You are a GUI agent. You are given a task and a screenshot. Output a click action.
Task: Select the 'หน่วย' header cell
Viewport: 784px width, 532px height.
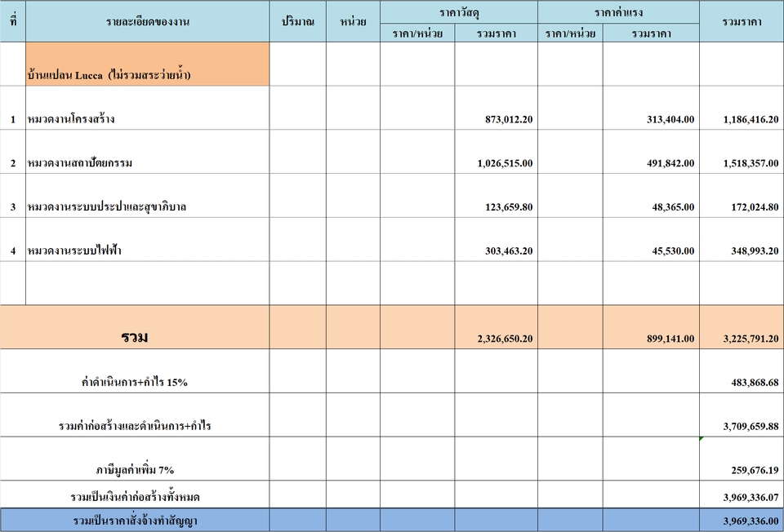click(353, 21)
